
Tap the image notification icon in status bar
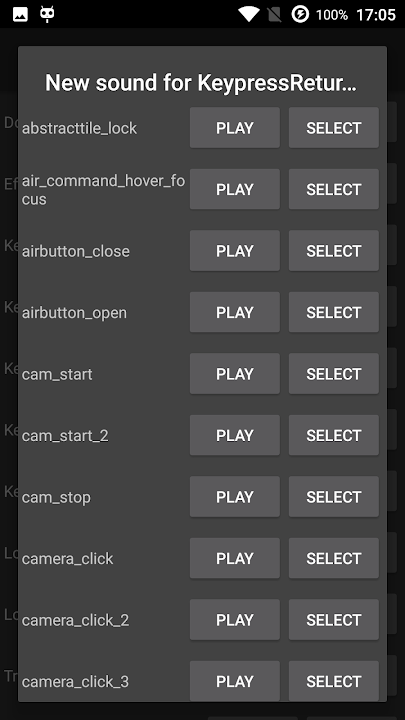20,14
